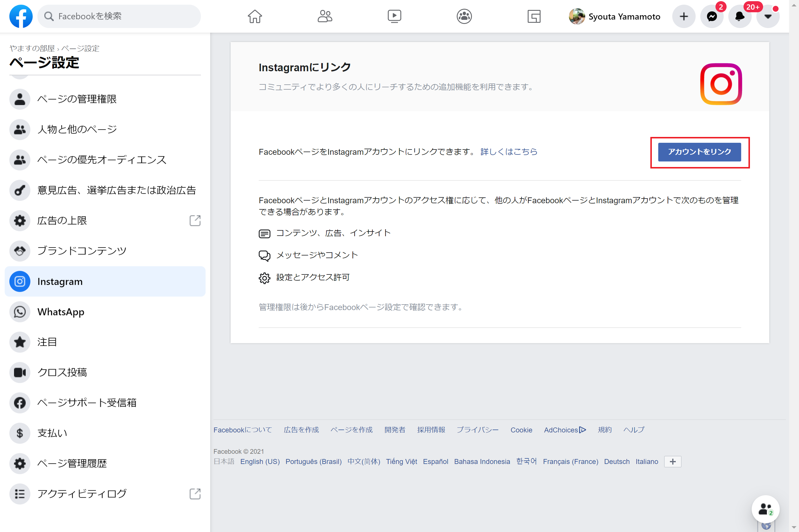Open 広告を作成 footer link
The image size is (799, 532).
pyautogui.click(x=301, y=430)
